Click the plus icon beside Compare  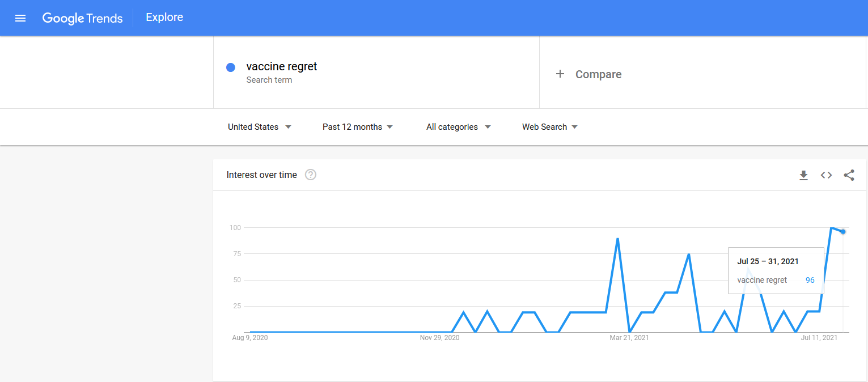(560, 74)
